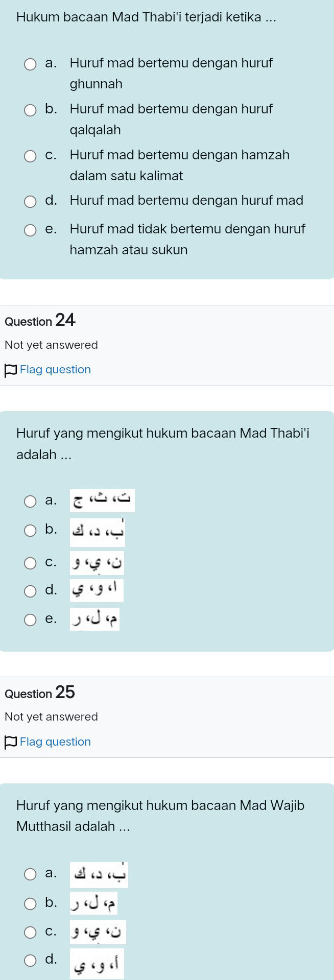Select option b in Question 24

pyautogui.click(x=30, y=531)
